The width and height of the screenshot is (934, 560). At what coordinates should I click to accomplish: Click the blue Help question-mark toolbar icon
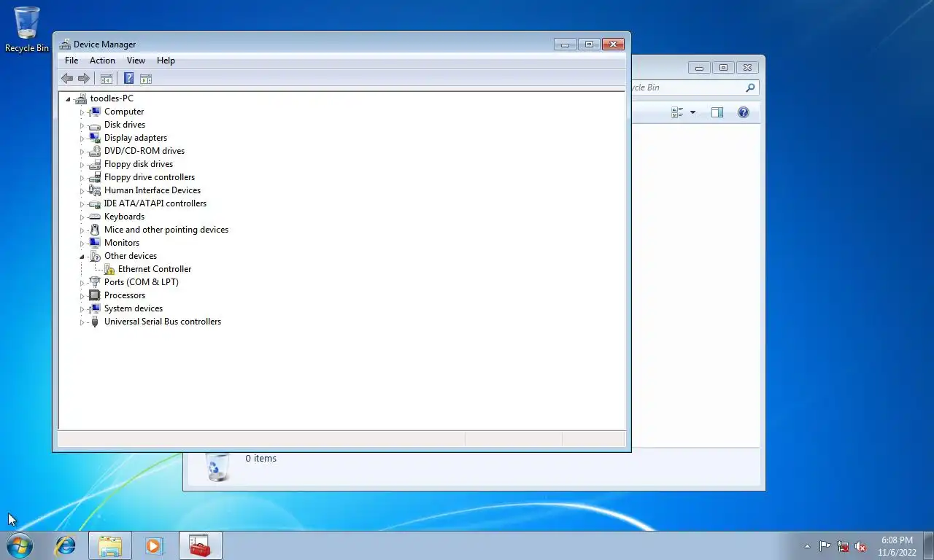click(x=128, y=79)
